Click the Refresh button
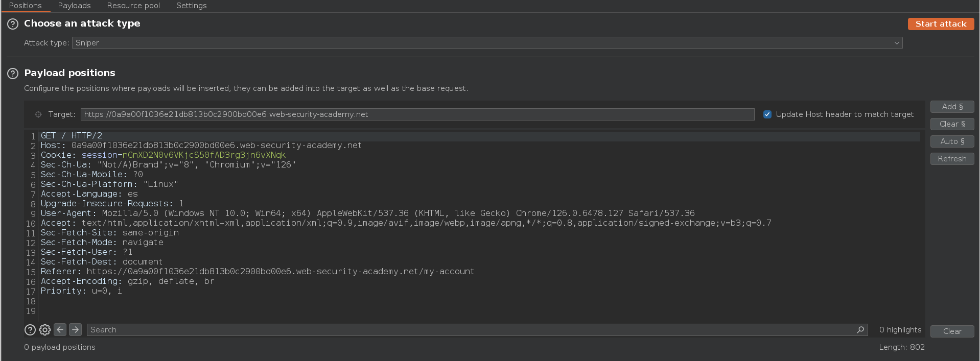 952,159
